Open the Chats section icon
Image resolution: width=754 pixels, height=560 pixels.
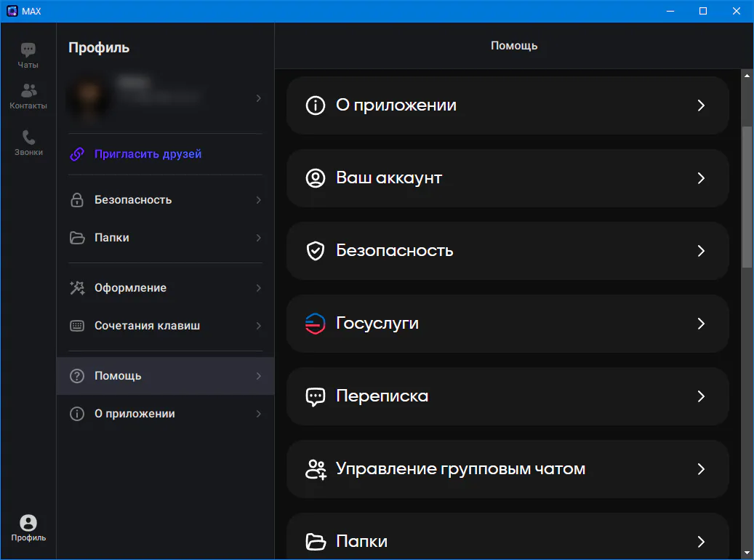[28, 50]
